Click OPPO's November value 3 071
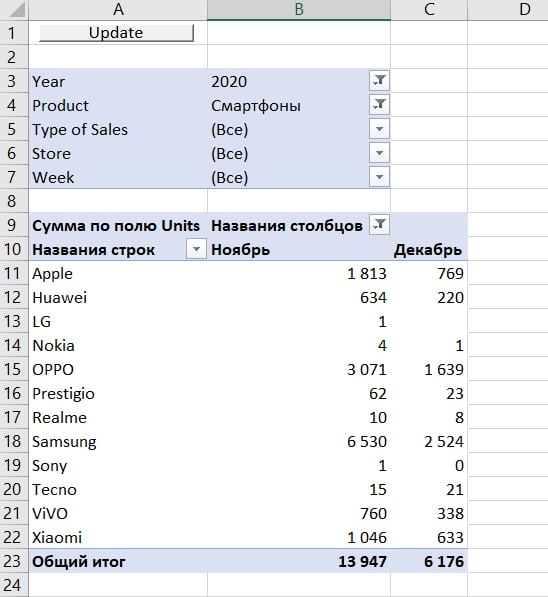This screenshot has height=597, width=548. pos(299,369)
